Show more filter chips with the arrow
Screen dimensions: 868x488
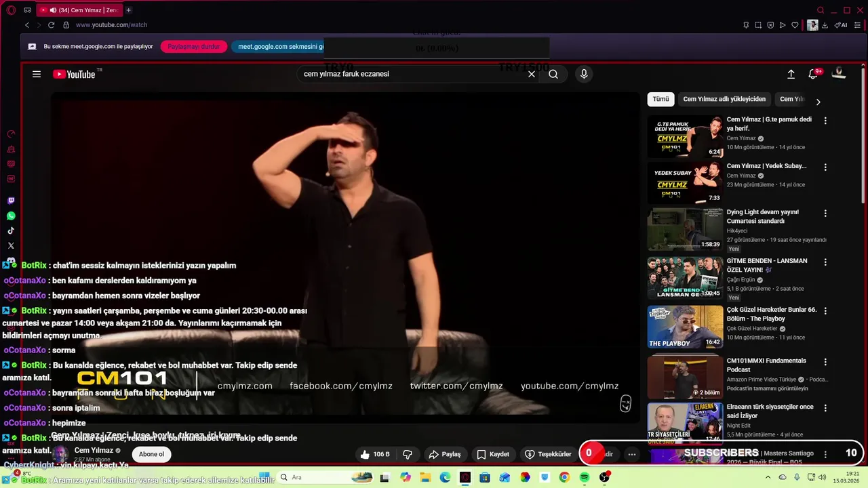818,102
